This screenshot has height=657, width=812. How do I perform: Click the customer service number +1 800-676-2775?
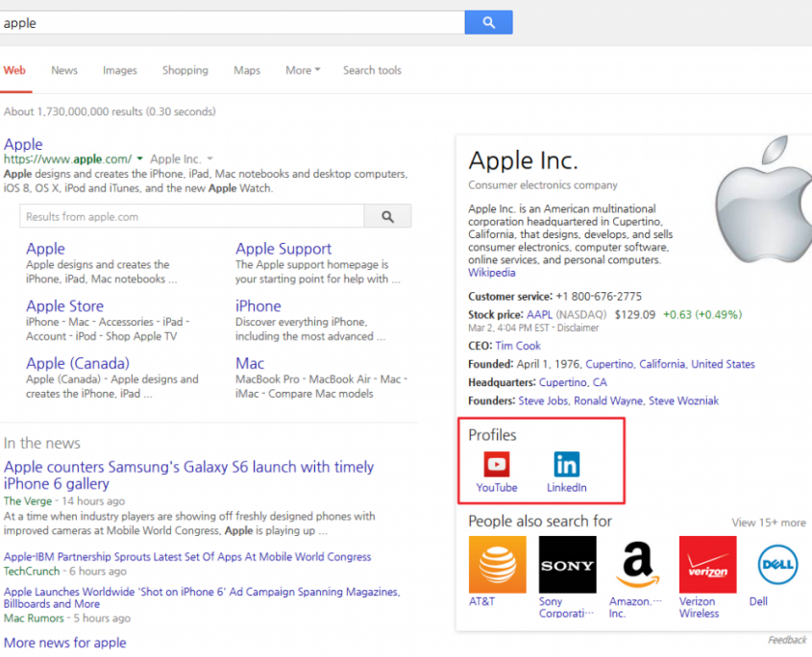point(599,297)
